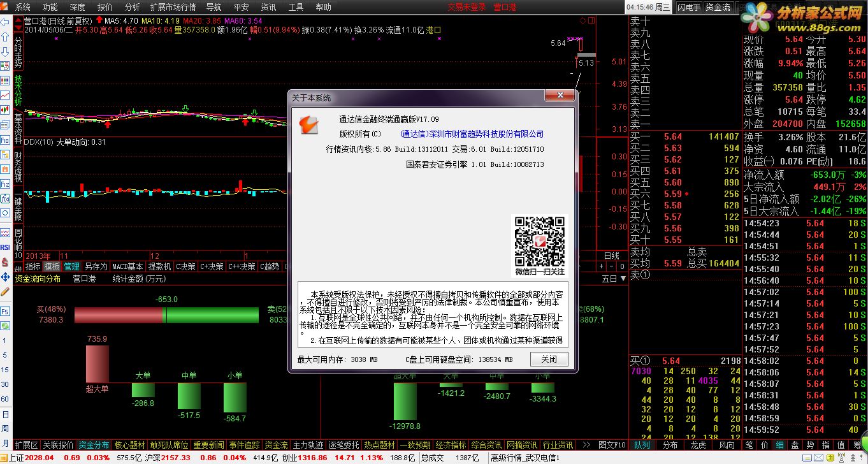Select the RSI indicator icon
This screenshot has width=868, height=464.
(5, 247)
